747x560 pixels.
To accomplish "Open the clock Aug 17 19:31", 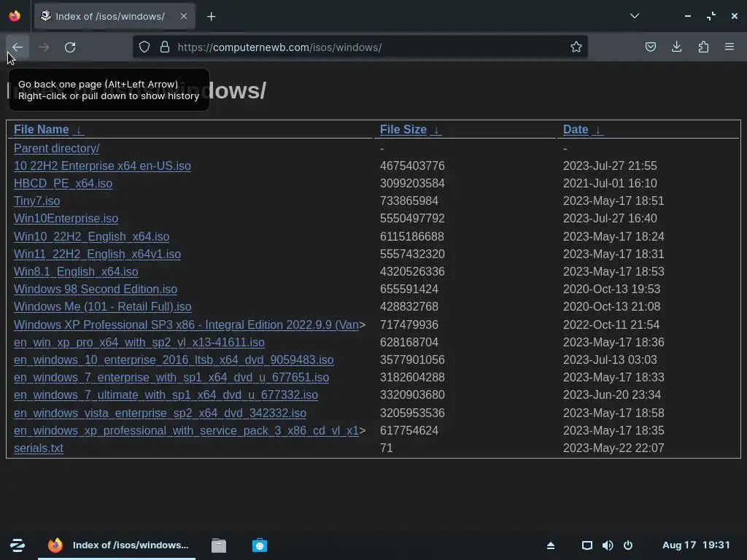I will pyautogui.click(x=696, y=545).
